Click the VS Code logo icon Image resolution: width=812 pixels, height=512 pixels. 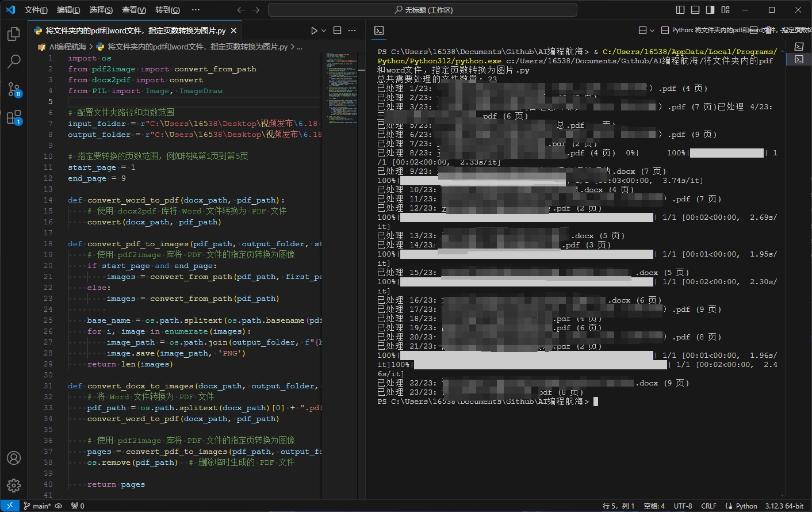(x=10, y=10)
